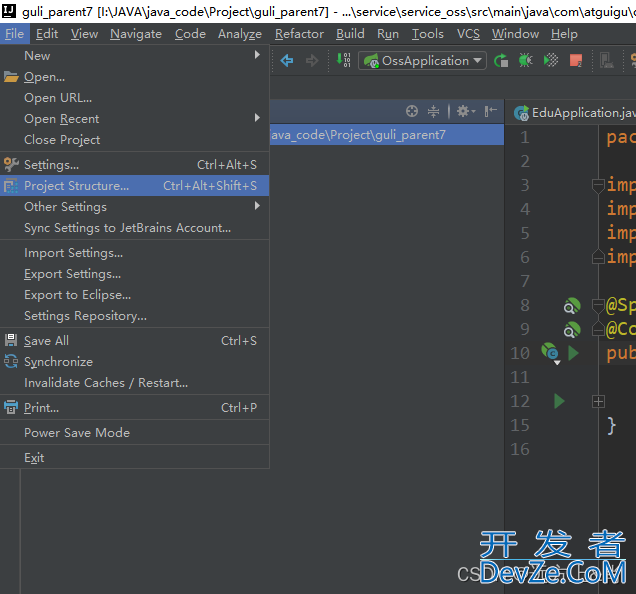The width and height of the screenshot is (636, 594).
Task: Toggle Power Save Mode
Action: 135,433
